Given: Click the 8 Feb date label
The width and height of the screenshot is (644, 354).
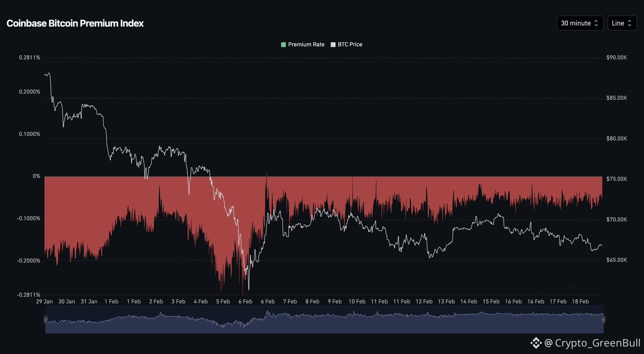Looking at the screenshot, I should click(x=312, y=301).
